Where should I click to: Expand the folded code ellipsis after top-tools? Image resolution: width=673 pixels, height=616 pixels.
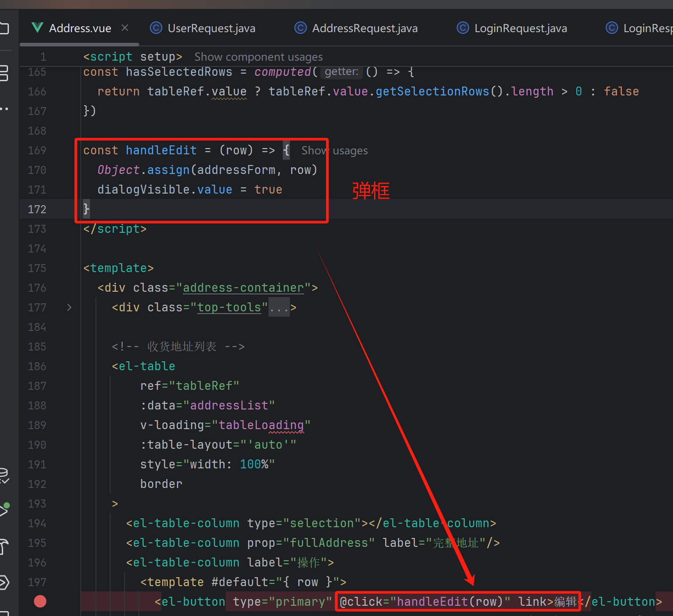(279, 307)
